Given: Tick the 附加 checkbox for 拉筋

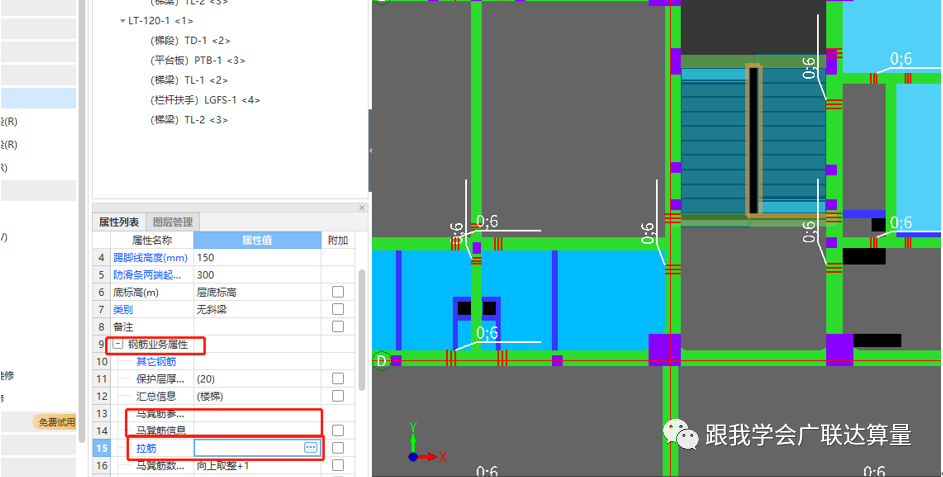Looking at the screenshot, I should pos(338,448).
